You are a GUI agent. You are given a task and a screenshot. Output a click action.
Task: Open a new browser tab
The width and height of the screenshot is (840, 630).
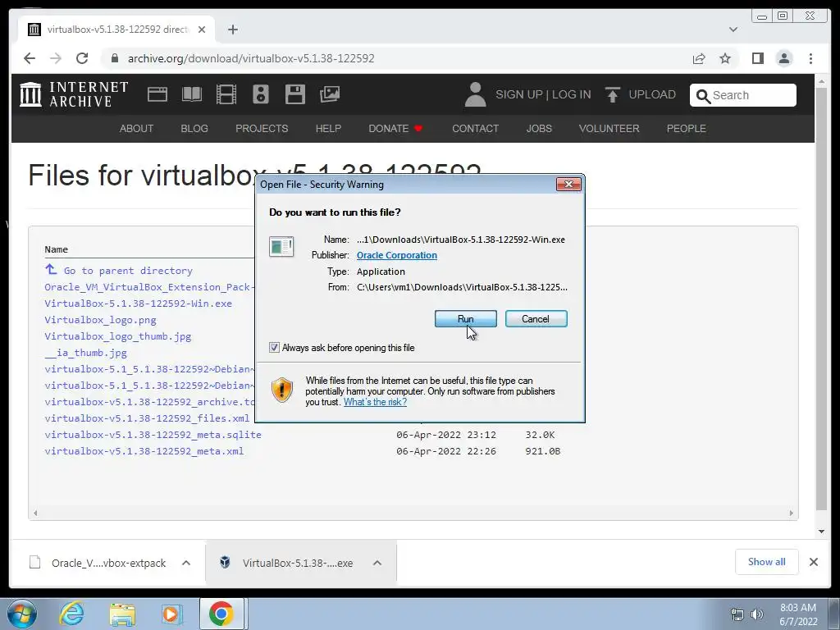point(232,30)
